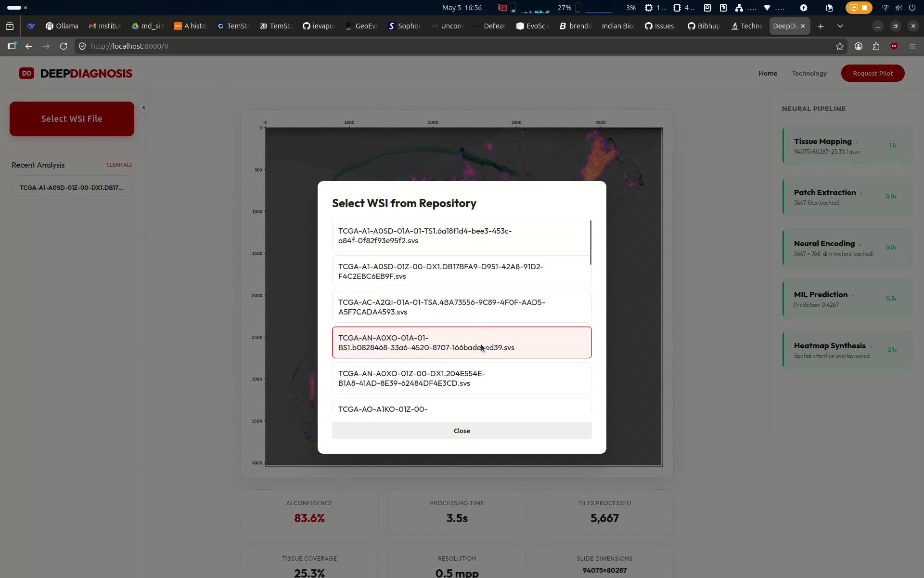The height and width of the screenshot is (578, 924).
Task: Open the browser hamburger menu
Action: [x=912, y=46]
